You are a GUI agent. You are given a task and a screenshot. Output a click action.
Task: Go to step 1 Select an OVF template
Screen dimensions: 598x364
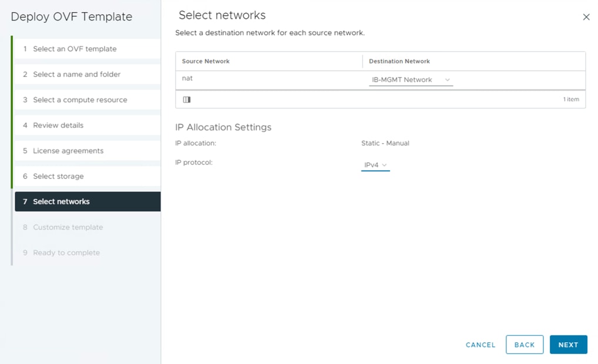(x=75, y=49)
